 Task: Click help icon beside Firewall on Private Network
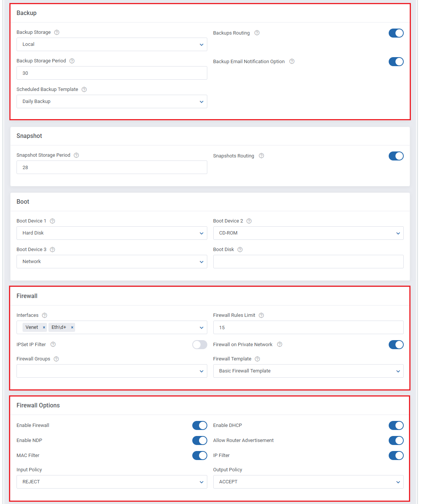pos(279,344)
